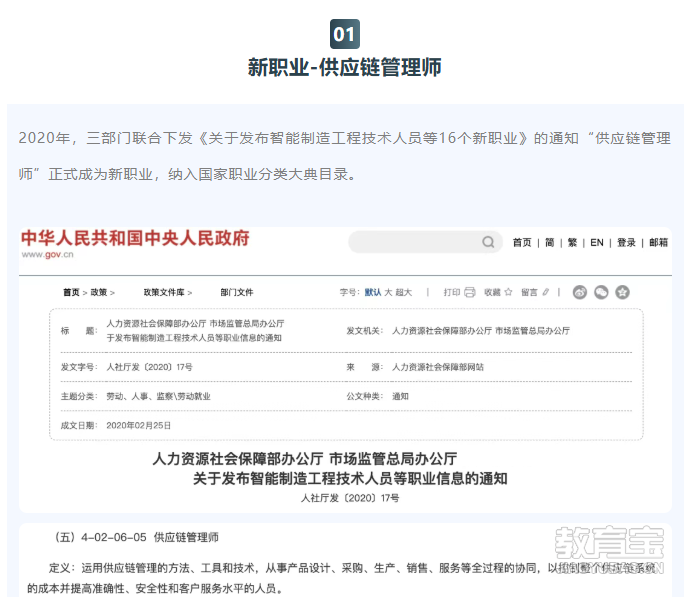The width and height of the screenshot is (685, 597).
Task: Click the 登录 login link
Action: coord(626,242)
